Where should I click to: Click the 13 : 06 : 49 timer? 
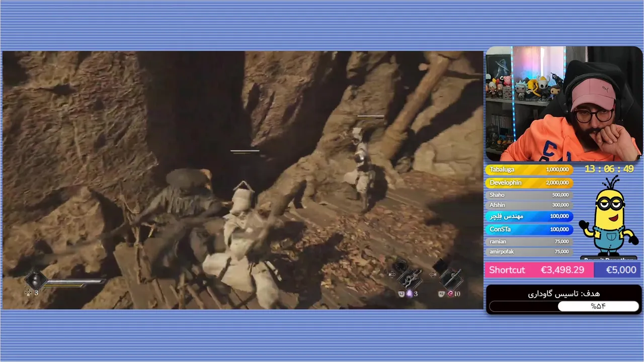609,169
